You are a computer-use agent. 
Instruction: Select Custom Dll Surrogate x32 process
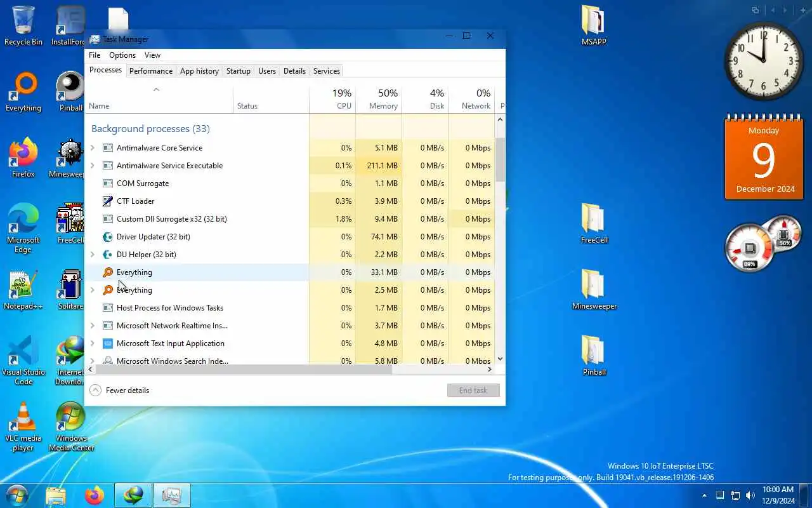[x=290, y=218]
